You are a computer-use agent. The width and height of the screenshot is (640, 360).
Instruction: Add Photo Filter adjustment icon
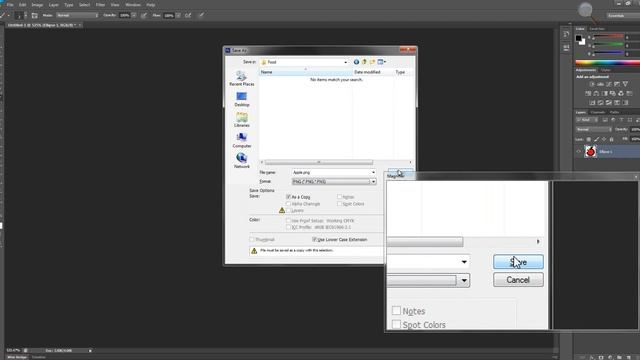point(613,93)
